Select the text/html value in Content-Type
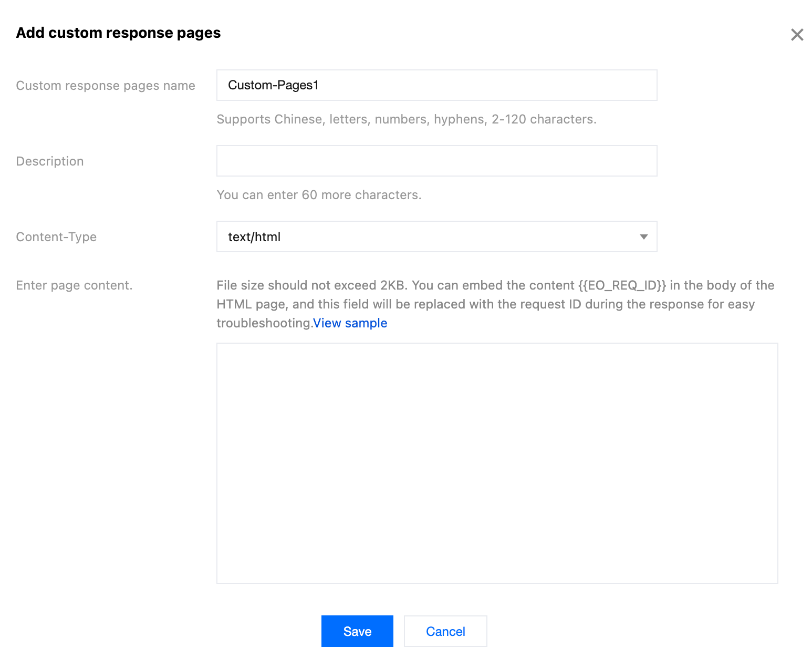The width and height of the screenshot is (812, 659). (x=254, y=237)
